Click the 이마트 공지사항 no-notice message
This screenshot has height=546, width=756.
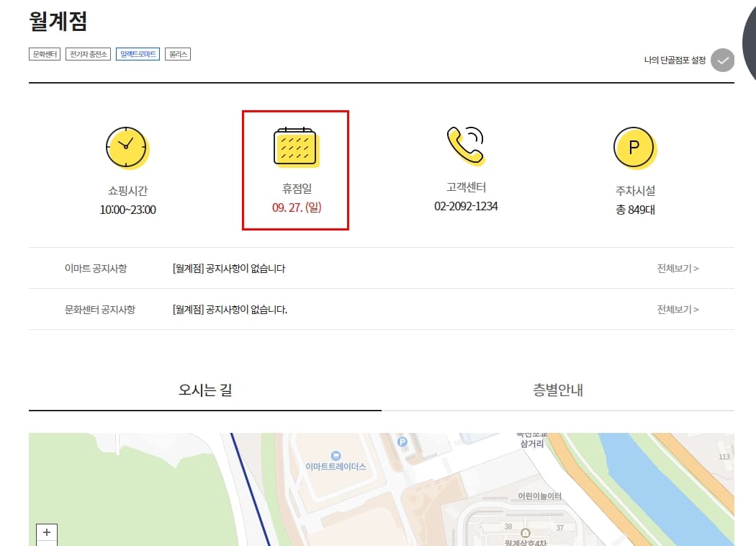(x=229, y=268)
